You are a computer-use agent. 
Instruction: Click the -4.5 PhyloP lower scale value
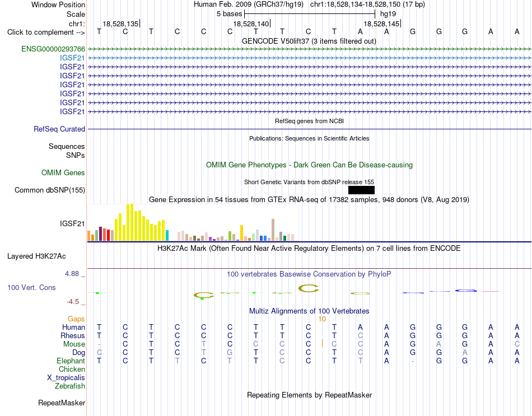point(73,302)
